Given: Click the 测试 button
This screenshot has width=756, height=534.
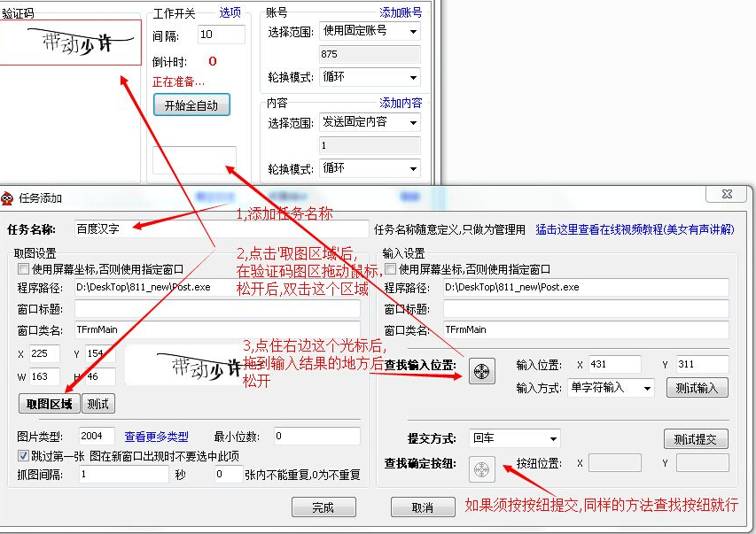Looking at the screenshot, I should [x=98, y=404].
